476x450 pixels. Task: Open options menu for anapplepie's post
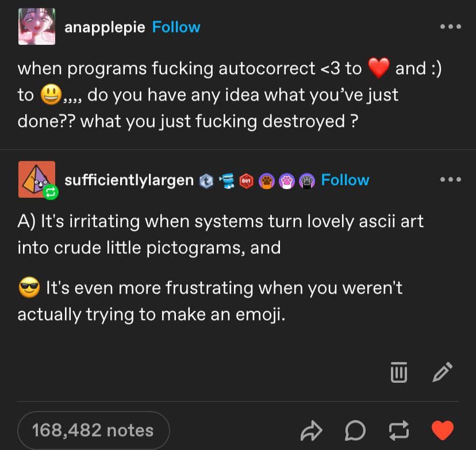coord(450,27)
